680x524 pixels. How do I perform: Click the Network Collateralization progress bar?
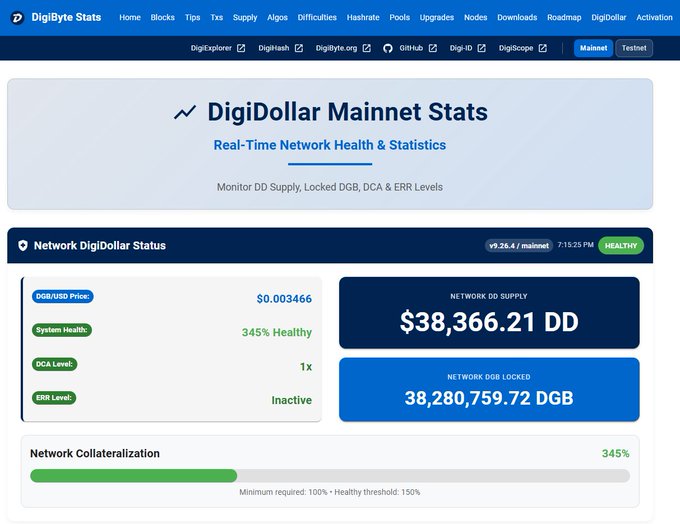(330, 476)
